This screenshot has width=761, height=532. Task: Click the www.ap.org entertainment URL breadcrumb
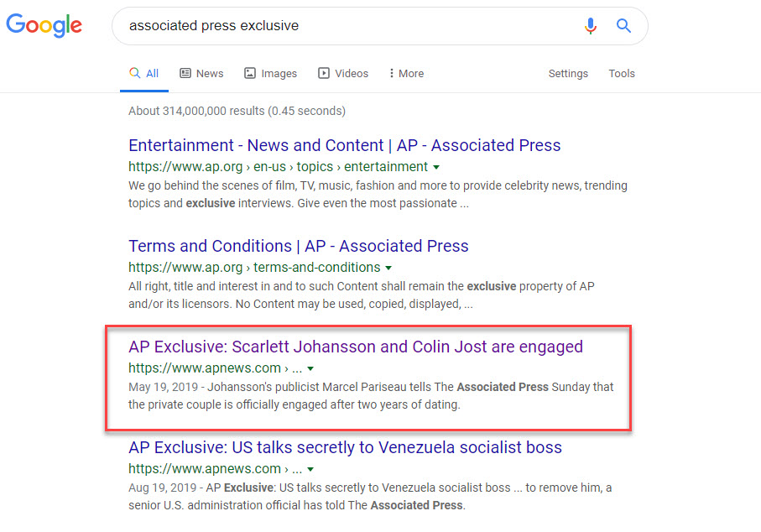278,167
